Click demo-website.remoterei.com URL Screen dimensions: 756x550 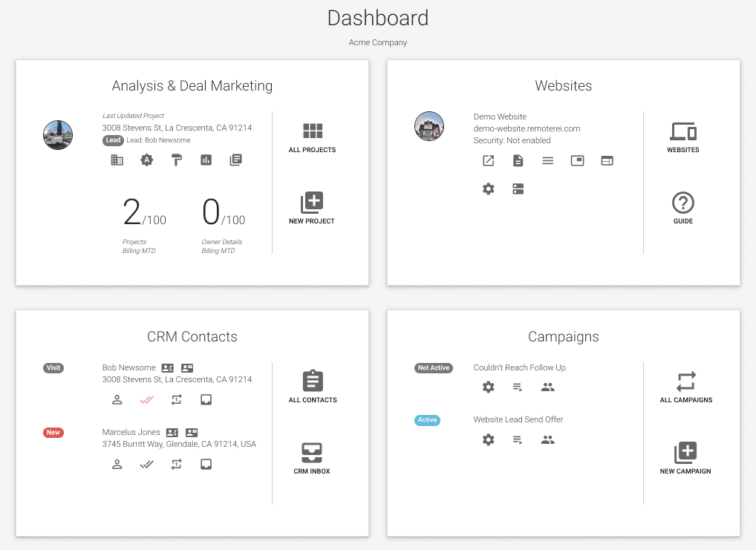pyautogui.click(x=527, y=128)
